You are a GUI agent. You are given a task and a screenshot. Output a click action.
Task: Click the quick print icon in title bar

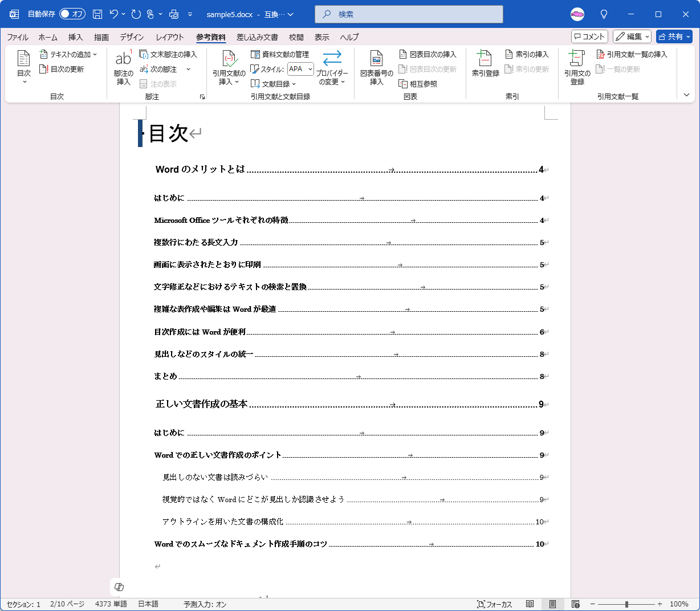[x=174, y=14]
